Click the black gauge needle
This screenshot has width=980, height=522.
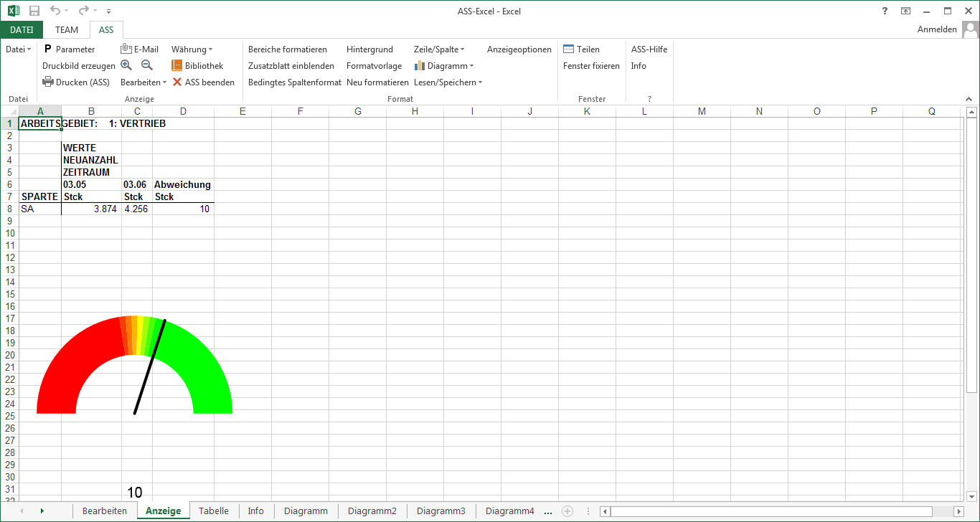point(150,367)
